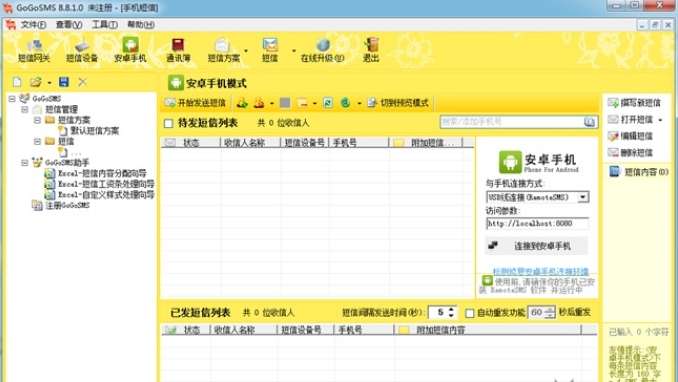Open dropdown arrow next to 短信 toolbar item

point(294,51)
